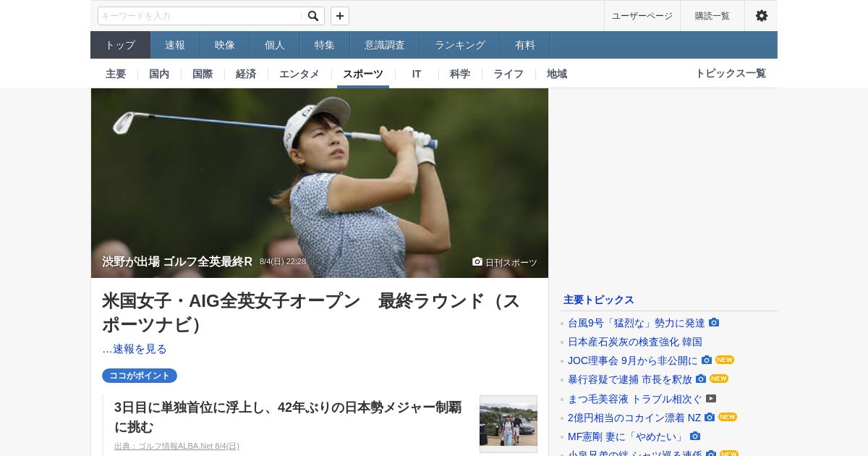Open the settings gear icon

coord(762,16)
